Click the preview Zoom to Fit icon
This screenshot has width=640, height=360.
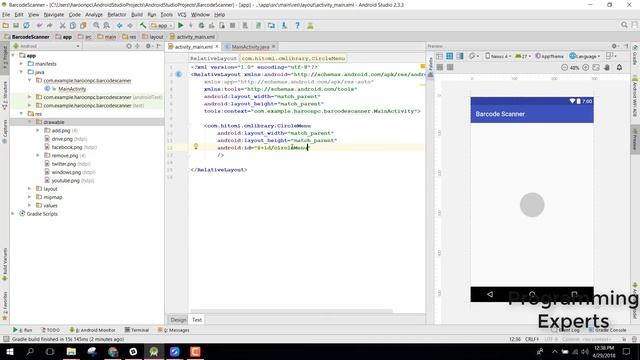(x=596, y=67)
